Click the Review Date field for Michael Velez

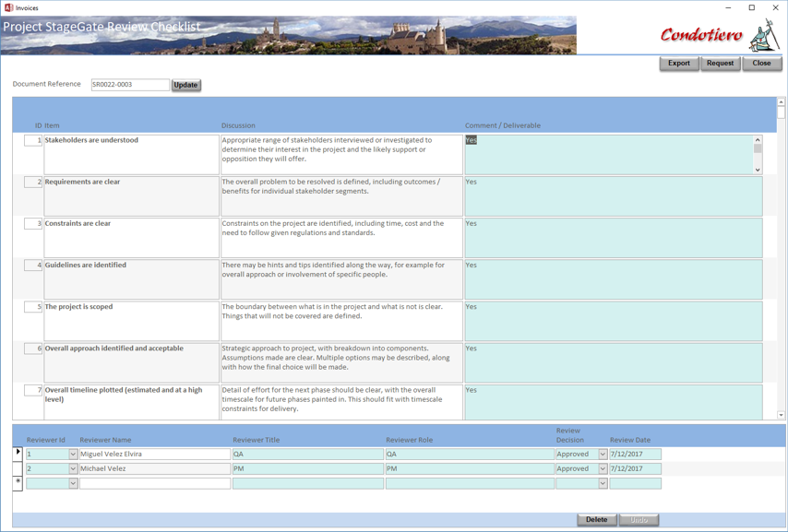point(635,468)
